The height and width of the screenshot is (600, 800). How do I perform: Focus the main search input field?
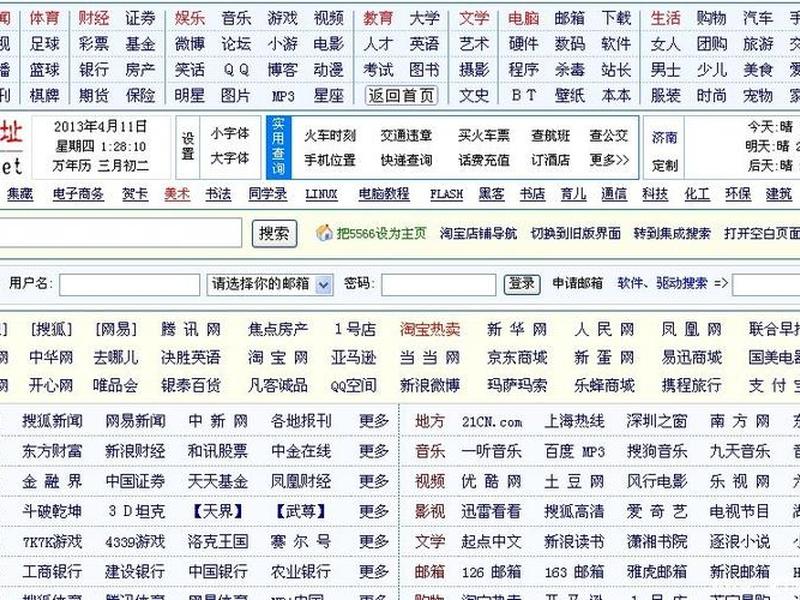(119, 233)
